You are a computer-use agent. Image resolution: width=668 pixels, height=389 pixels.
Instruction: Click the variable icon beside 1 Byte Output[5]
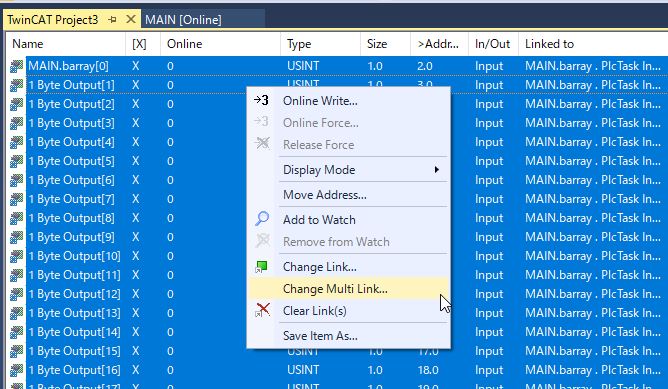coord(16,161)
